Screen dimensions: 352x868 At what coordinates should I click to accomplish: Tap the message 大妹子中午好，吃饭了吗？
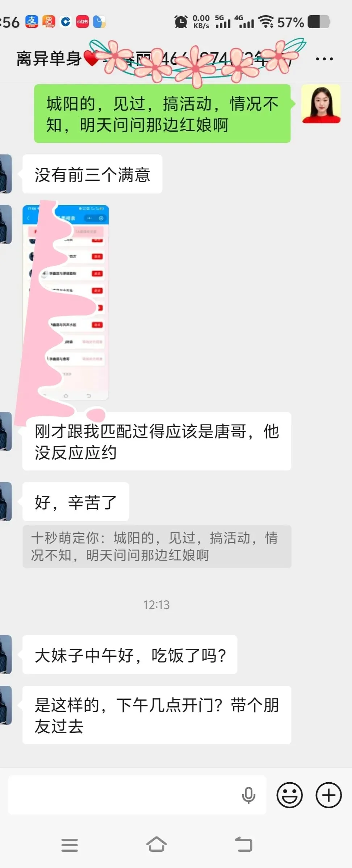click(x=130, y=655)
